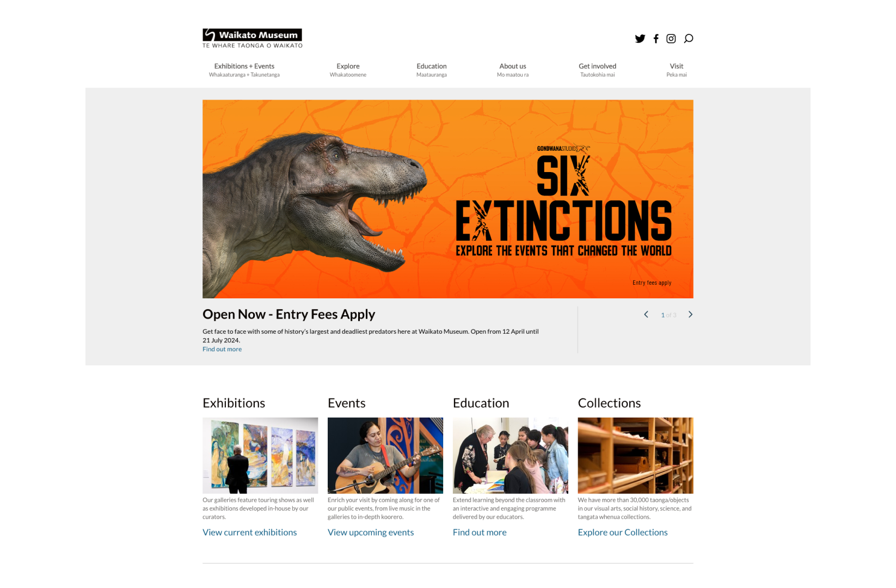The image size is (896, 588).
Task: Follow the View current exhibitions link
Action: click(250, 532)
